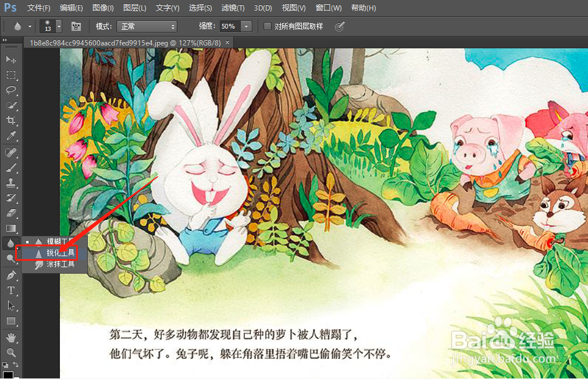Check 对所有图层取样 checkbox
588x379 pixels.
tap(268, 26)
